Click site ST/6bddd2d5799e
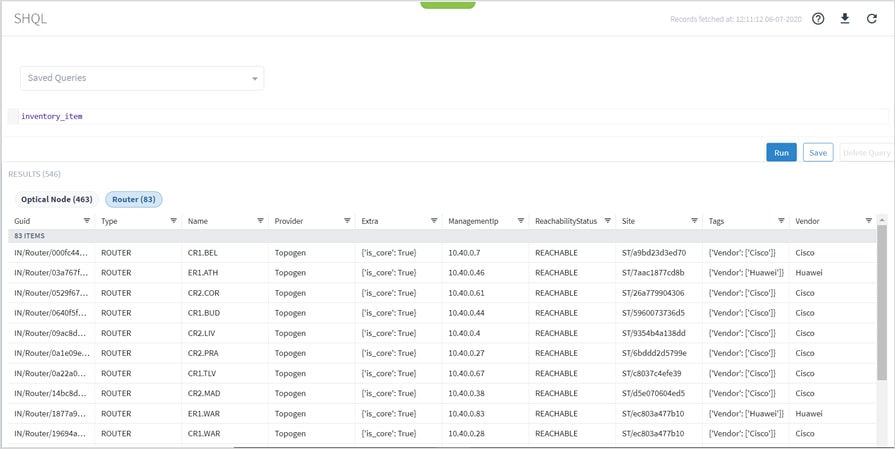 click(x=654, y=353)
